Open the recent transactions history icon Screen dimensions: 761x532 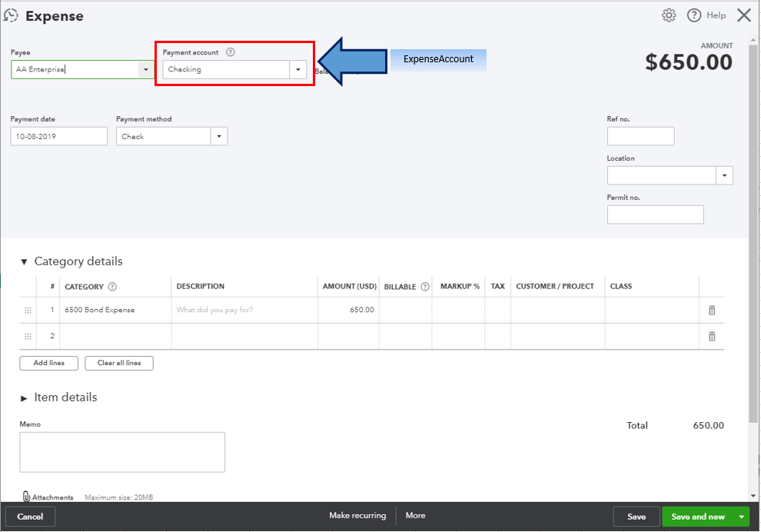click(x=11, y=15)
